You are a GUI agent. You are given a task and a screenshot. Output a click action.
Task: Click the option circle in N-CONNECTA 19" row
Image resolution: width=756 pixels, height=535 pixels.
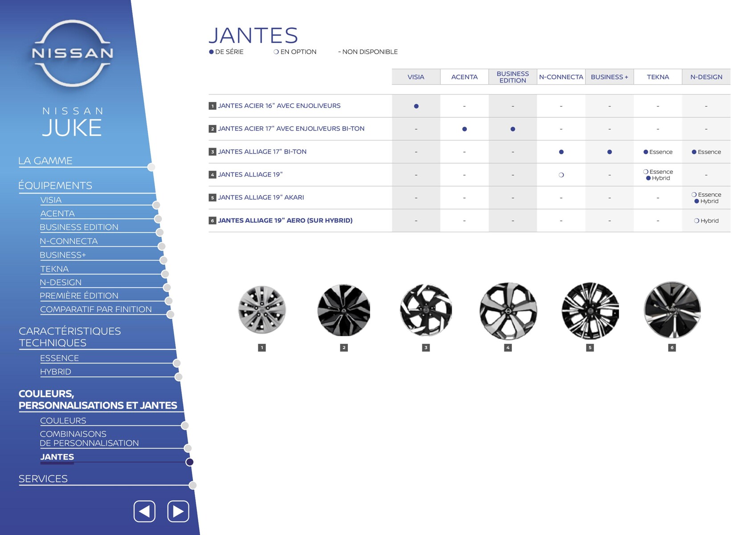point(561,175)
